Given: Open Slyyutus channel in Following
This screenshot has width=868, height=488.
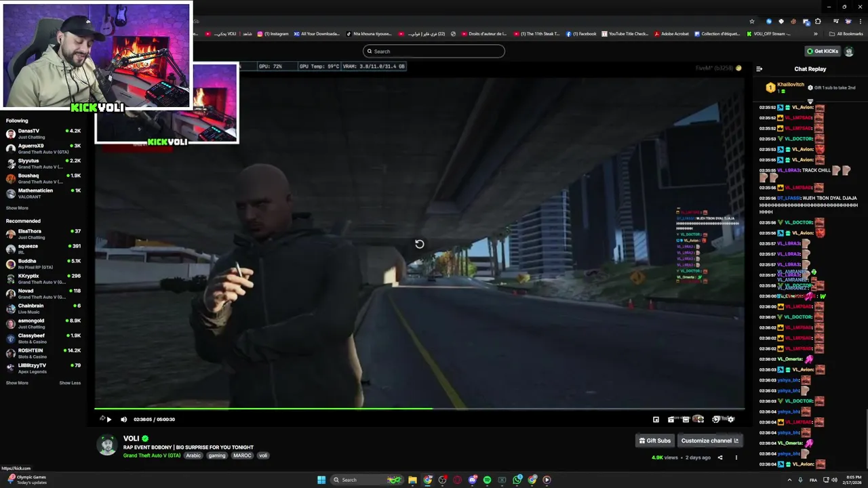Looking at the screenshot, I should click(43, 163).
